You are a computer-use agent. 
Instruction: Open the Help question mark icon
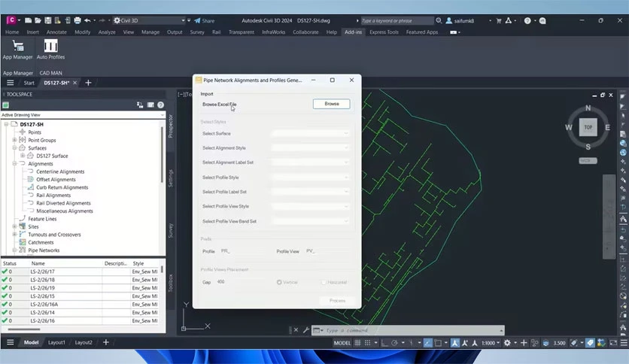527,20
